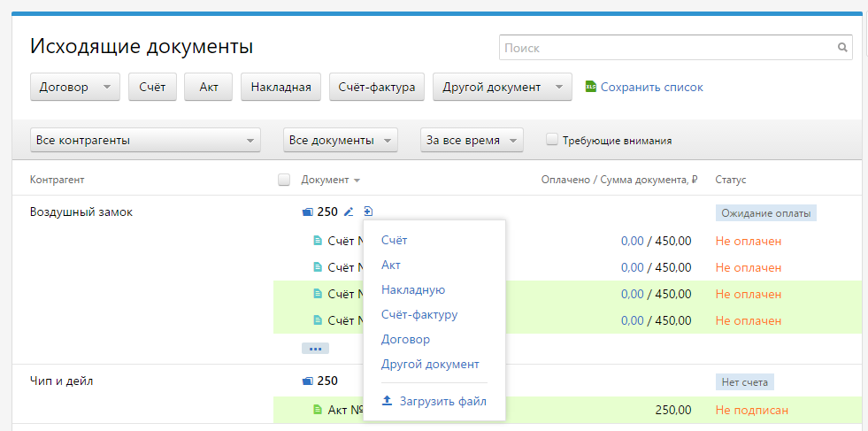Click the Счёт toolbar button
Viewport: 868px width, 431px height.
tap(153, 87)
